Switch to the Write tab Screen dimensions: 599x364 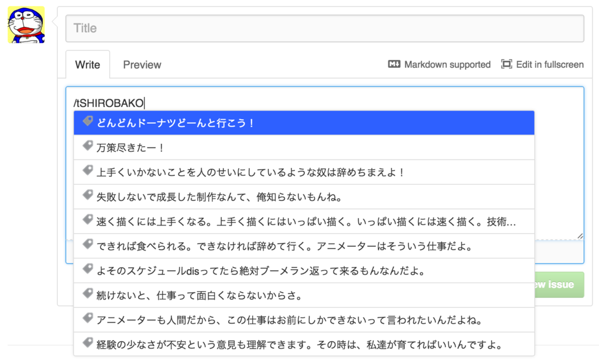[88, 64]
